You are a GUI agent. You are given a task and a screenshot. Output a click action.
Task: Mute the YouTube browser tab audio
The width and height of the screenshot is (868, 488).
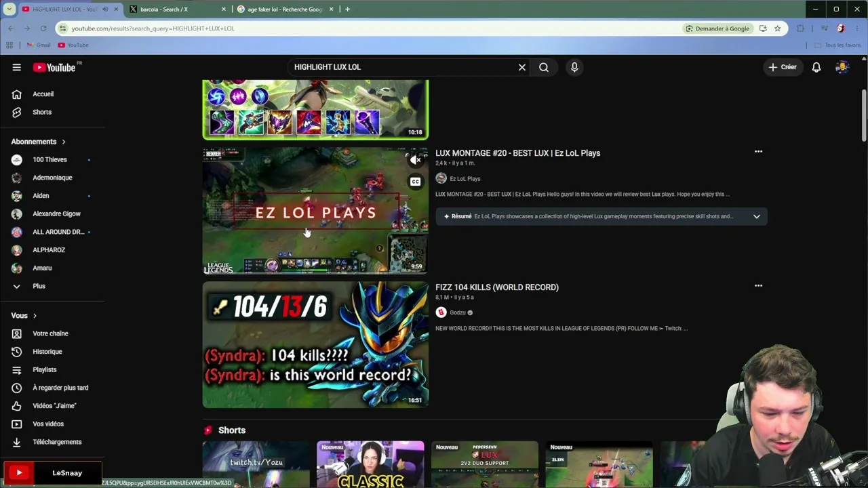104,9
